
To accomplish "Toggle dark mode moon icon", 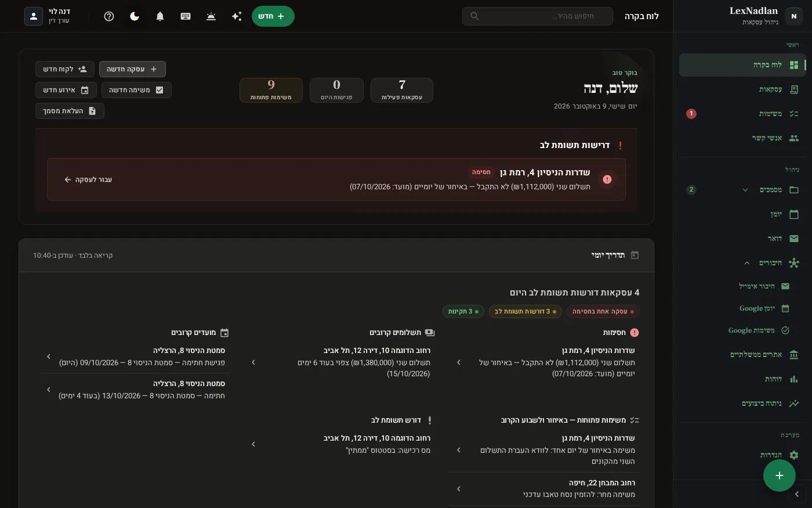I will point(135,16).
